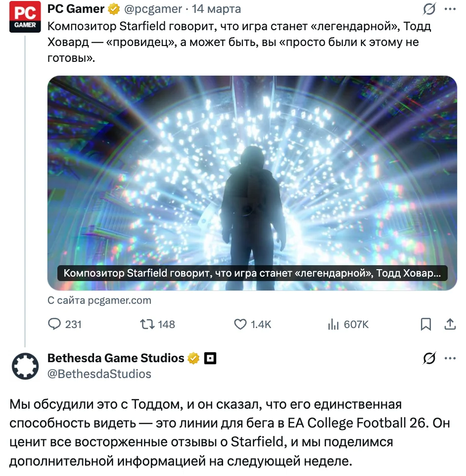Share the PC Gamer tweet

tap(450, 324)
